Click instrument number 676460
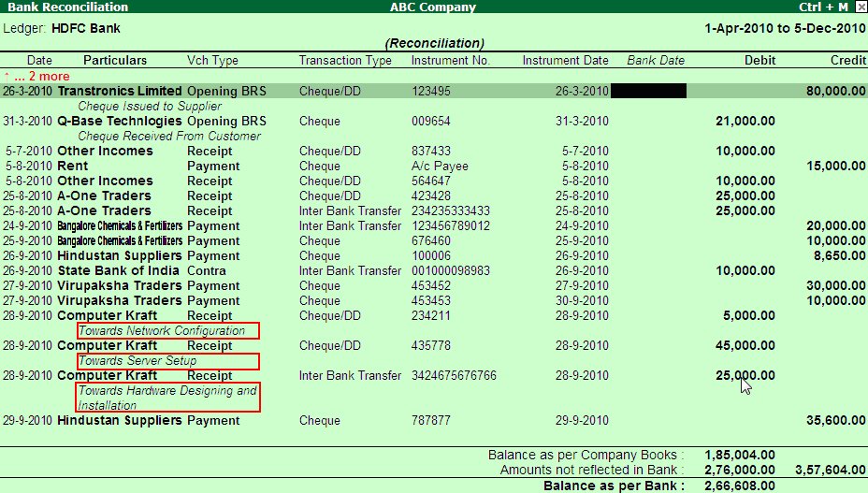This screenshot has width=868, height=493. (430, 240)
